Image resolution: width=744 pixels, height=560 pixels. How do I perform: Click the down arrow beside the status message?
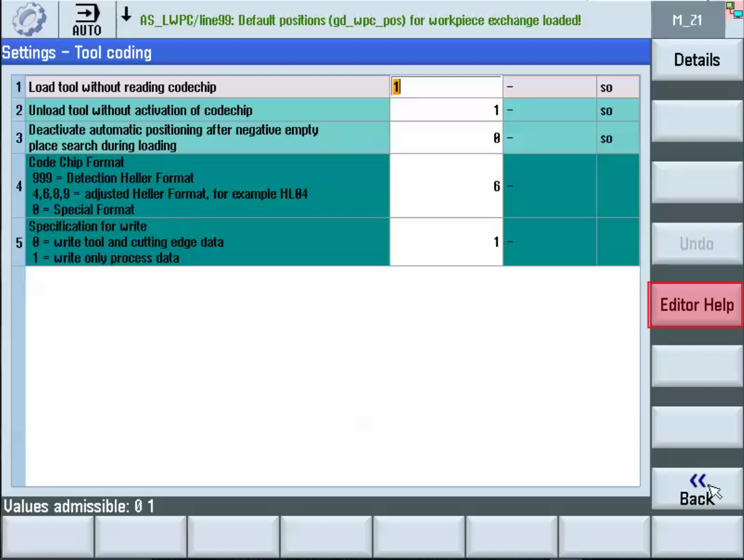(126, 13)
